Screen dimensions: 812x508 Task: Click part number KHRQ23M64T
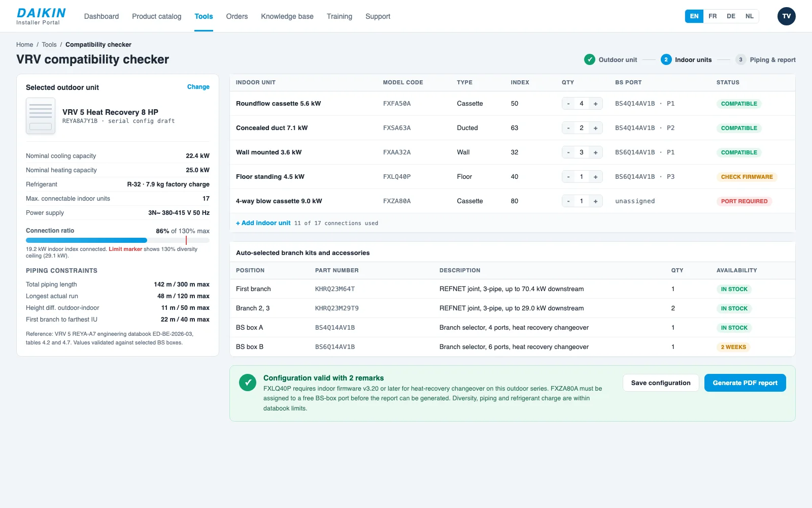coord(335,289)
